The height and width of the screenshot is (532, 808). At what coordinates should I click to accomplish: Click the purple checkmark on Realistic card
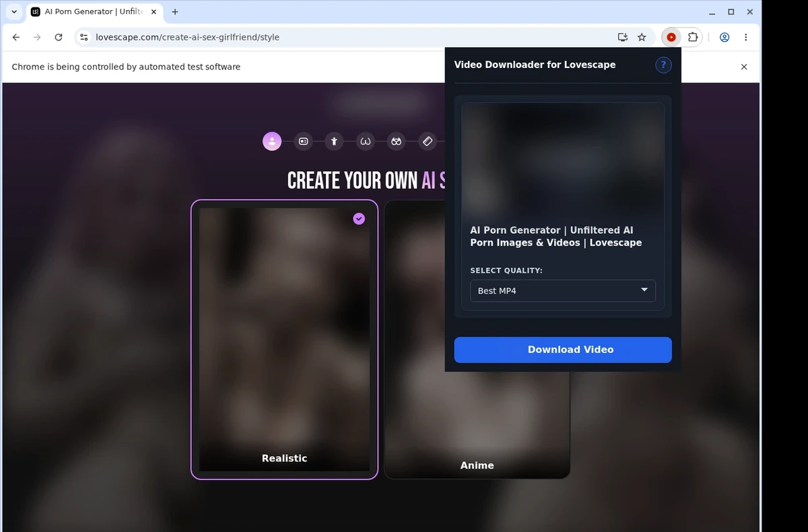[359, 219]
